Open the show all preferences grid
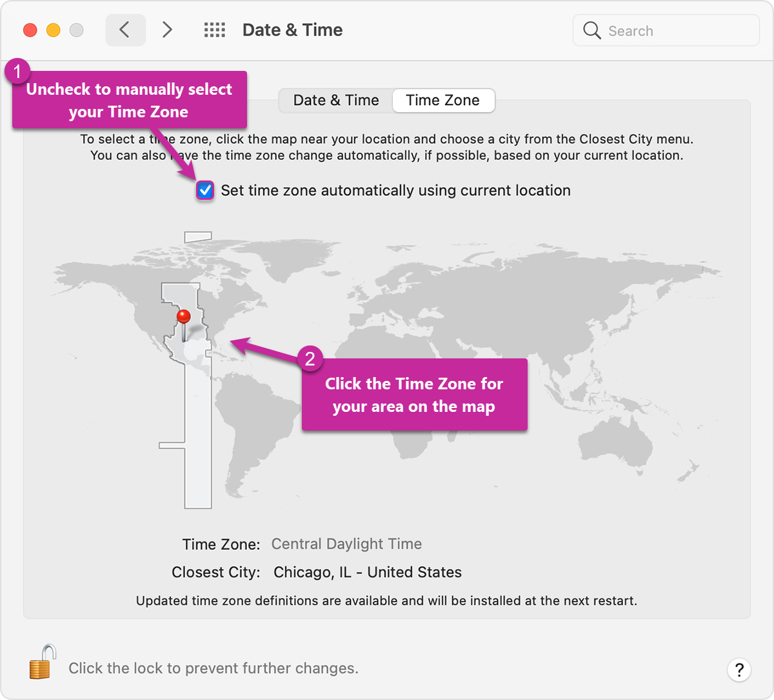Image resolution: width=774 pixels, height=700 pixels. coord(215,30)
